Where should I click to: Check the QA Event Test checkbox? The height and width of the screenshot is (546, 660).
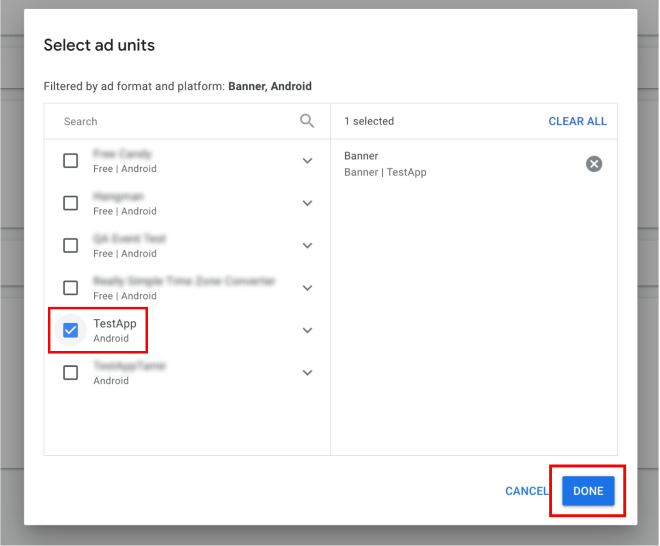point(70,245)
